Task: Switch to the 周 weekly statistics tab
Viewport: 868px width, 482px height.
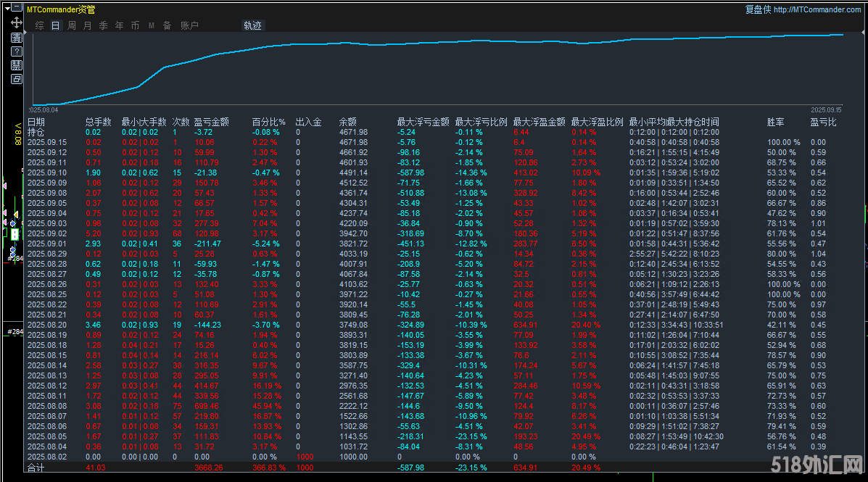Action: 72,25
